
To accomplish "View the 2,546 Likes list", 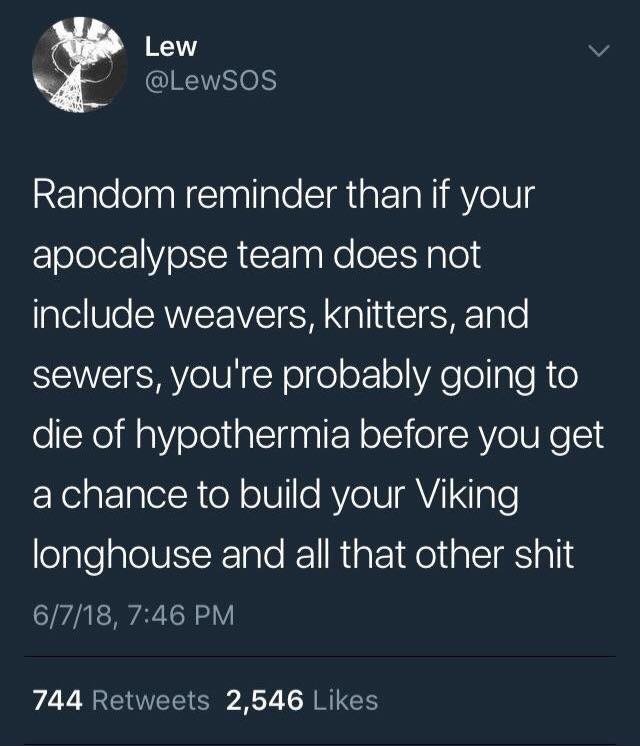I will (302, 700).
